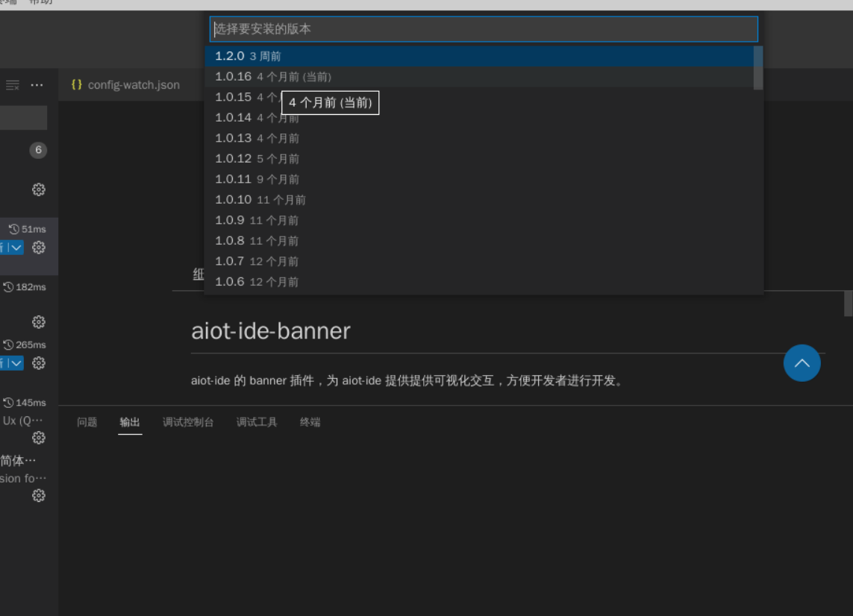Image resolution: width=853 pixels, height=616 pixels.
Task: Pick version 1.0.13 entry
Action: pos(479,138)
